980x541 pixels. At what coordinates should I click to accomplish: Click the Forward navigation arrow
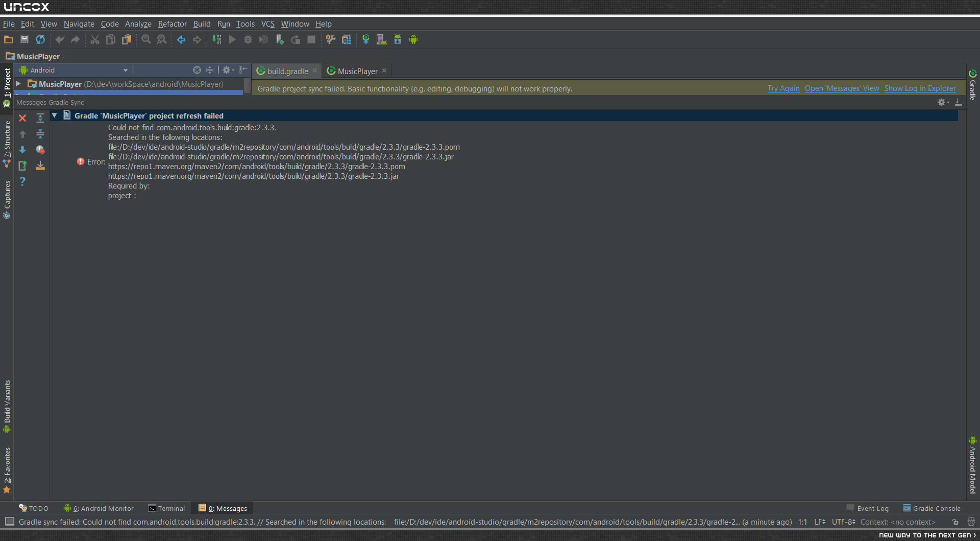(x=197, y=39)
